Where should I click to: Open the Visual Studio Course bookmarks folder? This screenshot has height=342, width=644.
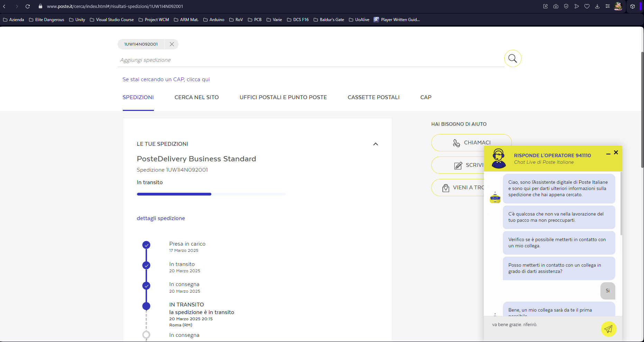112,20
